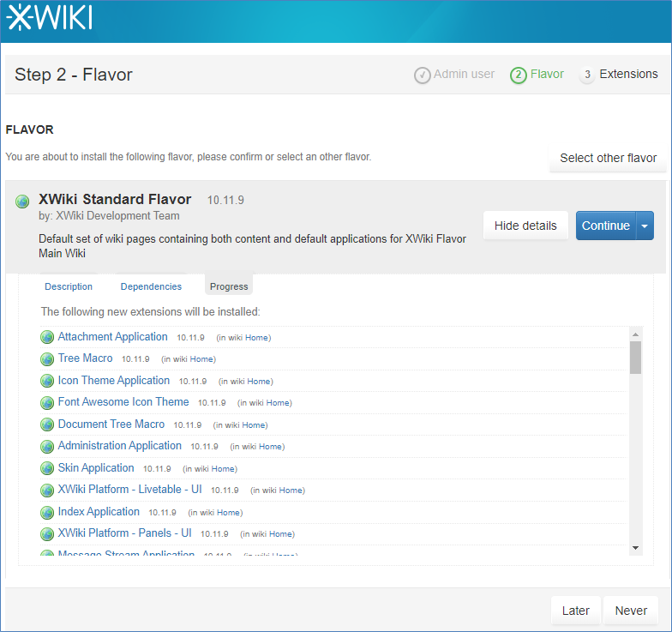Viewport: 672px width, 632px height.
Task: Switch to the Description tab
Action: click(x=69, y=286)
